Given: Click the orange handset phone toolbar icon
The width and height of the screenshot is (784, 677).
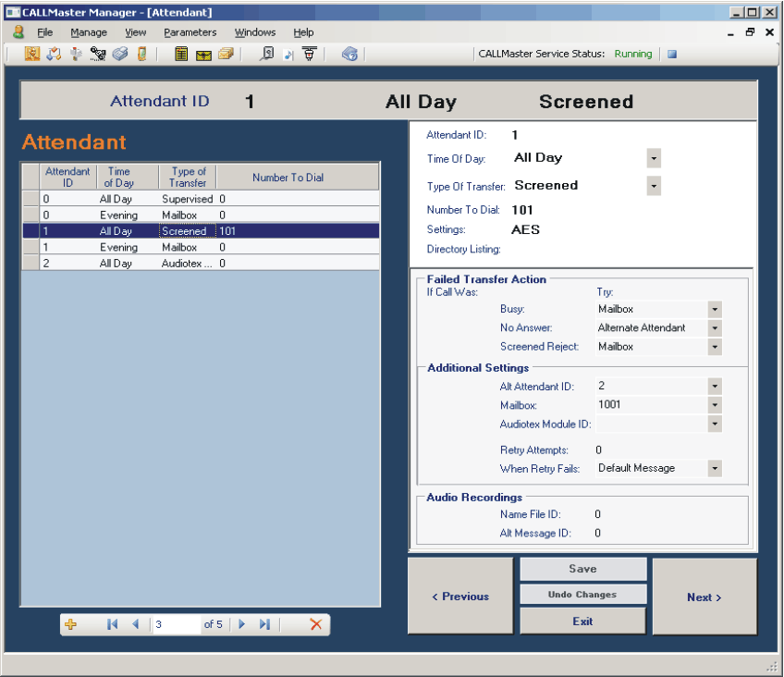Looking at the screenshot, I should 142,54.
